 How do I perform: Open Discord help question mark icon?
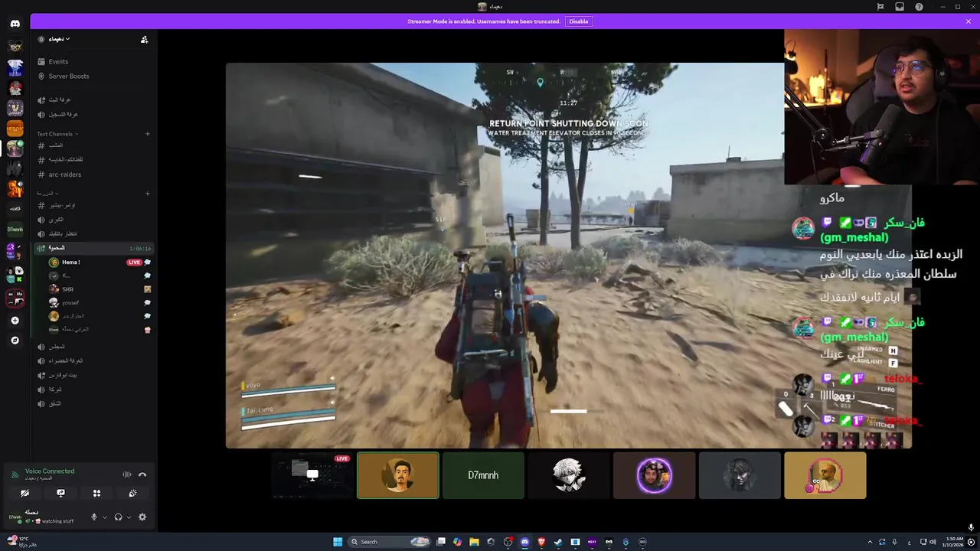tap(919, 7)
